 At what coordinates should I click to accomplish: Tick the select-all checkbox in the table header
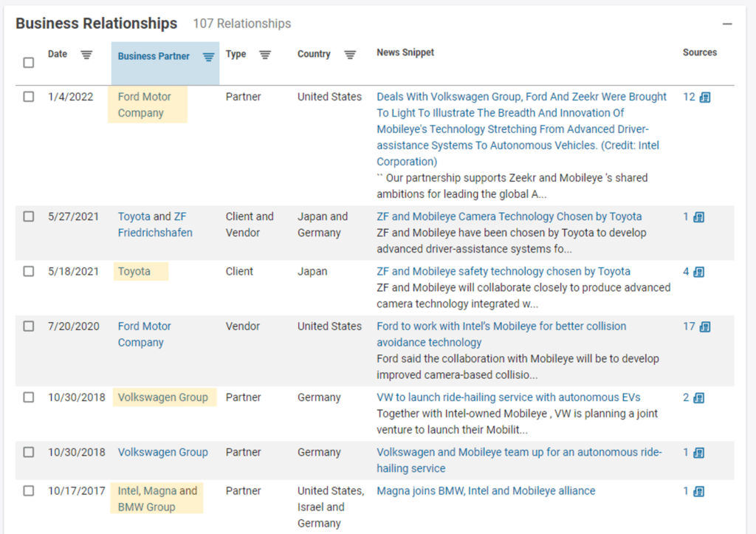[29, 63]
